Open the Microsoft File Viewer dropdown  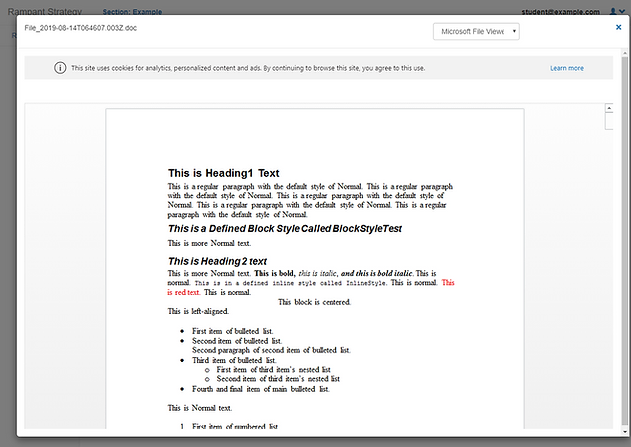pyautogui.click(x=476, y=31)
